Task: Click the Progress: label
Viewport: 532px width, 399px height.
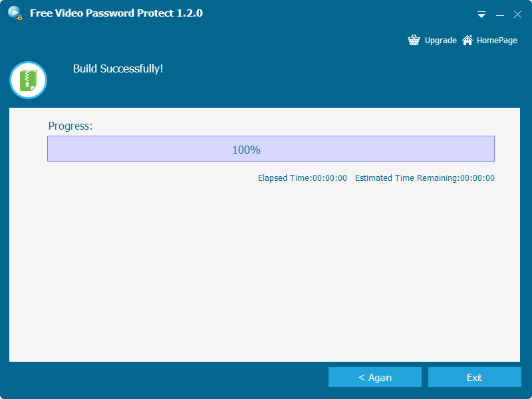Action: [x=70, y=126]
